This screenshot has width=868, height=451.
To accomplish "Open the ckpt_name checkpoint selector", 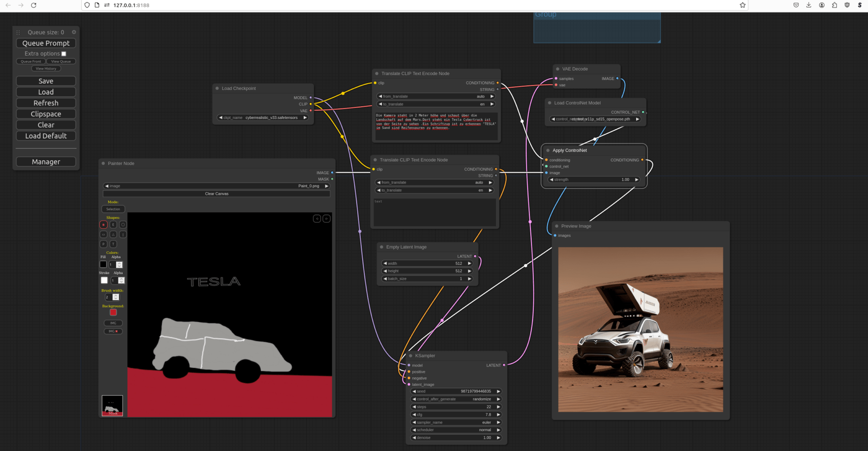I will coord(263,117).
